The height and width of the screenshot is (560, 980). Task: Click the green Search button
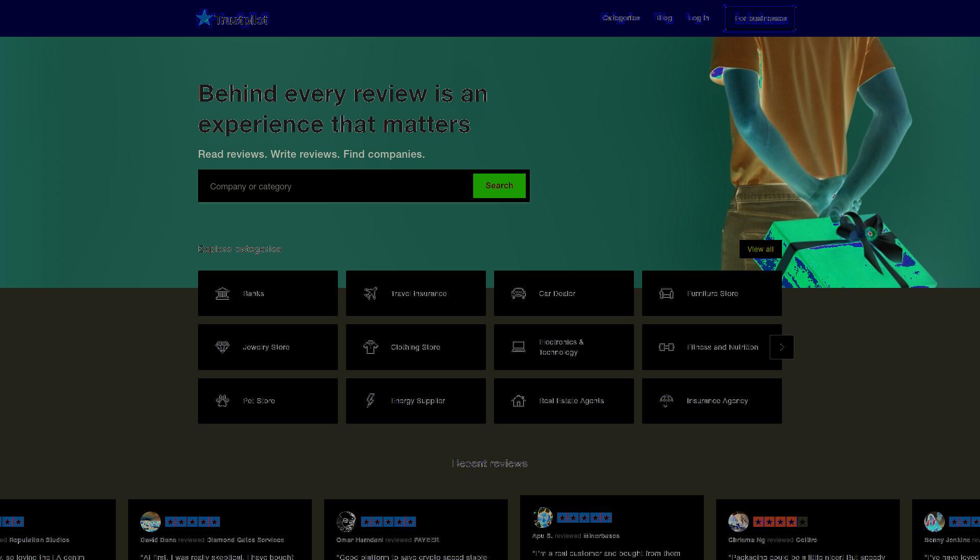[499, 186]
